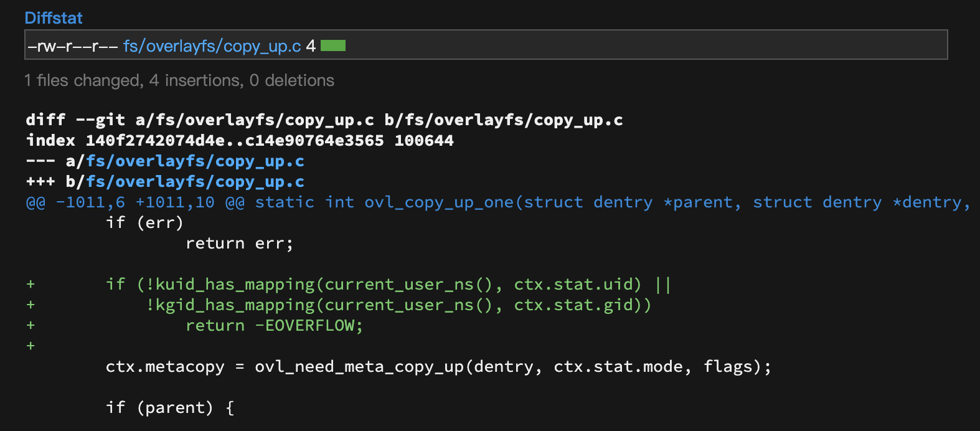Click the added kgid_has_mapping line

(x=339, y=305)
